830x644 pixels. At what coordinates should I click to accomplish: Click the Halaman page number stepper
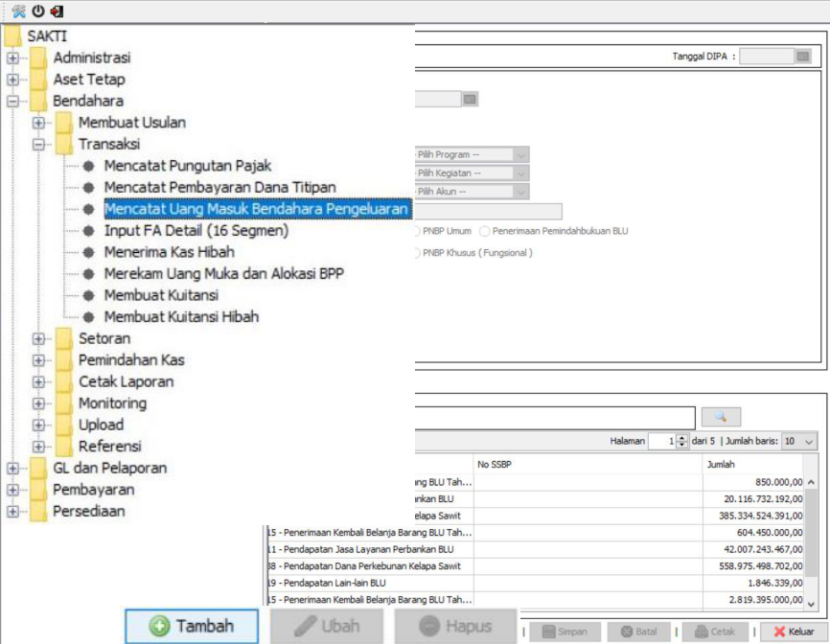[681, 442]
